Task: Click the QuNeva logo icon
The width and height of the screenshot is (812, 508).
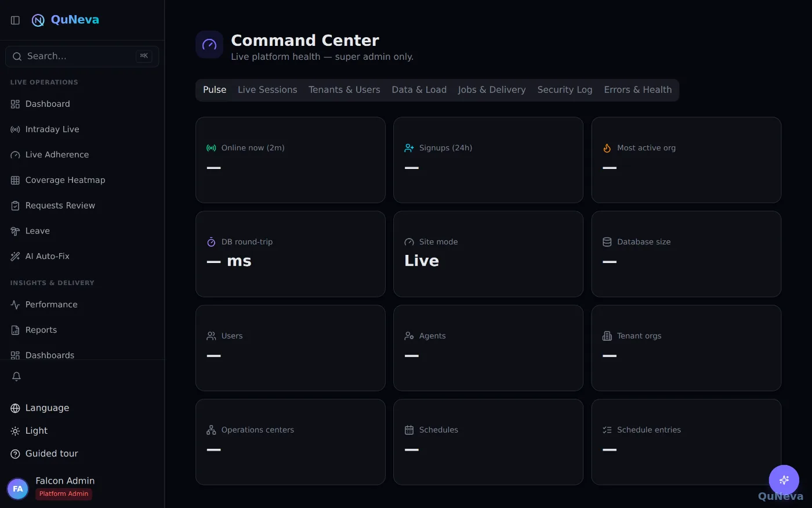Action: 38,20
